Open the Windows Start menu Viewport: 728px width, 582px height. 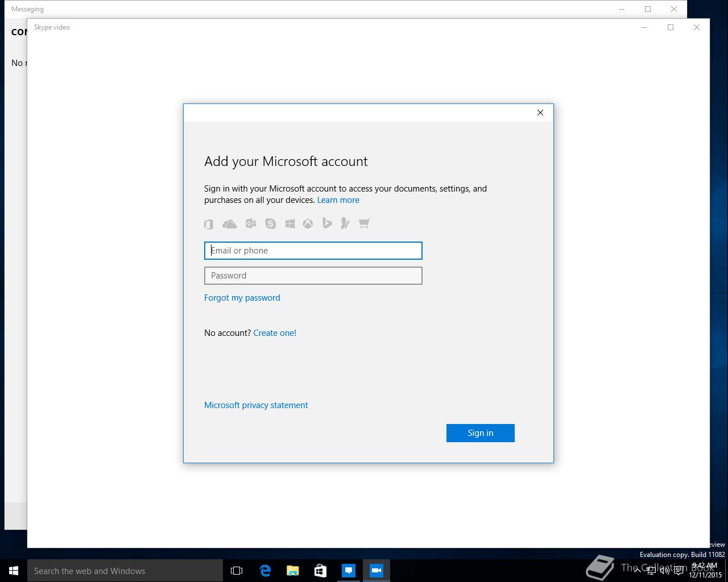point(14,571)
